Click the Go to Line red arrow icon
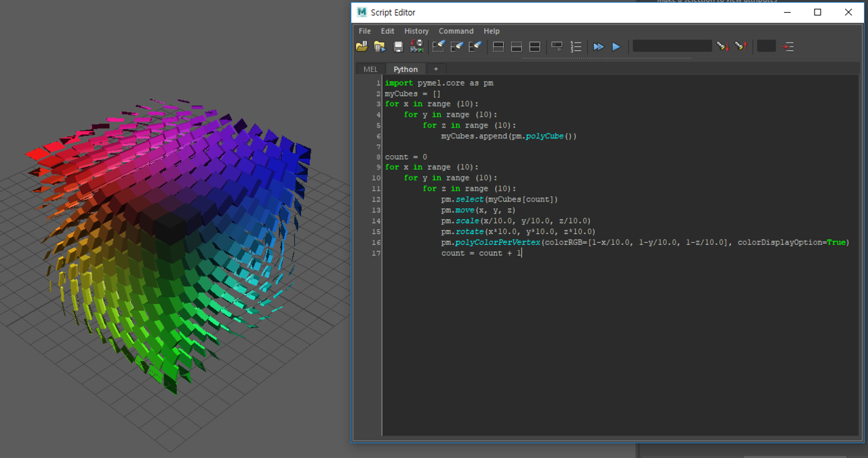The image size is (868, 458). [x=788, y=47]
